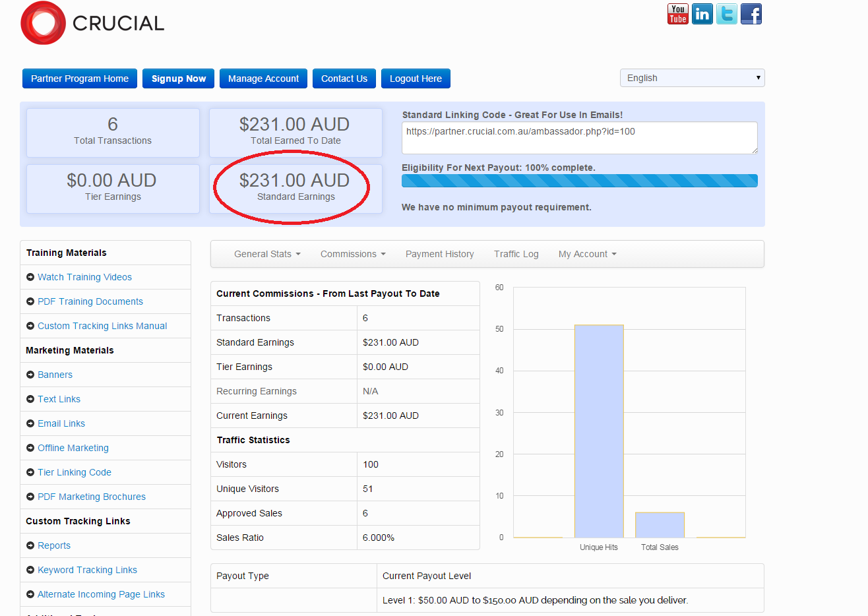Click arrow icon beside Watch Training Videos
Image resolution: width=868 pixels, height=616 pixels.
(x=30, y=277)
